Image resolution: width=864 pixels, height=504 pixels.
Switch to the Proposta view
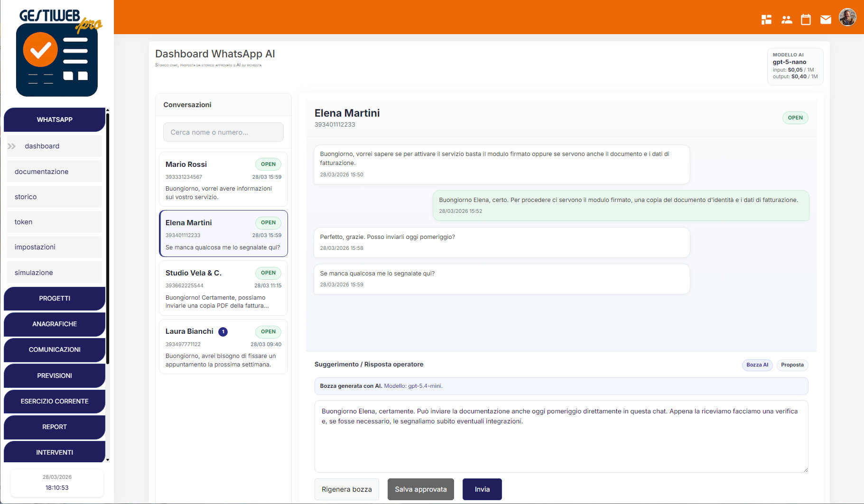point(792,365)
